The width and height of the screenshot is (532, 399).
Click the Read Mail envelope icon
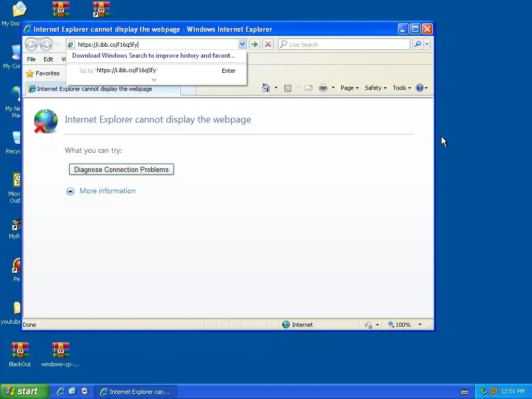tap(309, 88)
